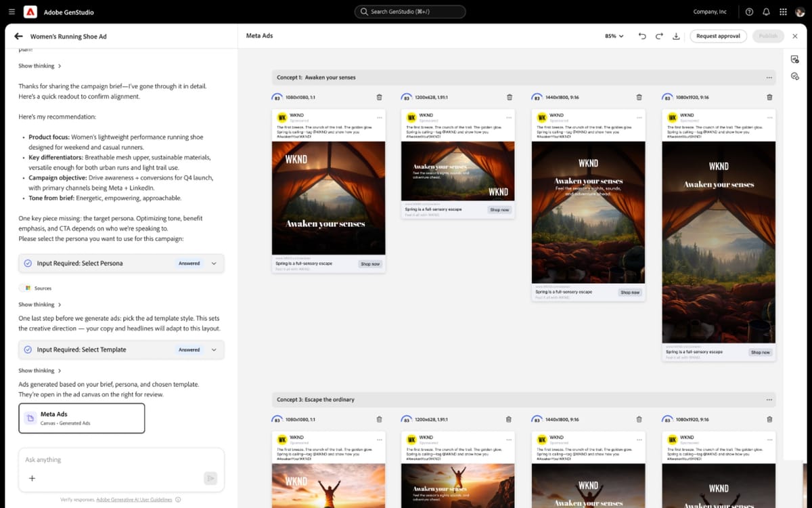This screenshot has height=508, width=812.
Task: Click the undo icon in the Meta Ads toolbar
Action: (x=641, y=36)
